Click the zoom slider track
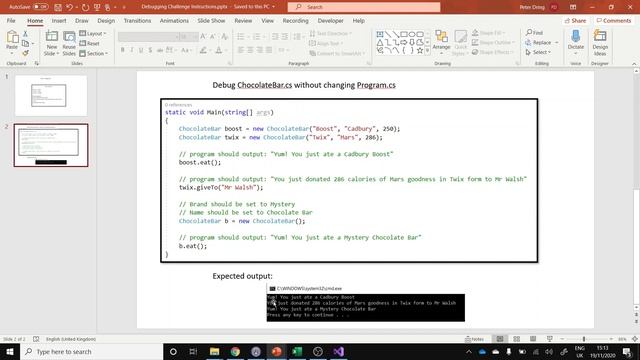Image resolution: width=640 pixels, height=360 pixels. click(x=586, y=339)
